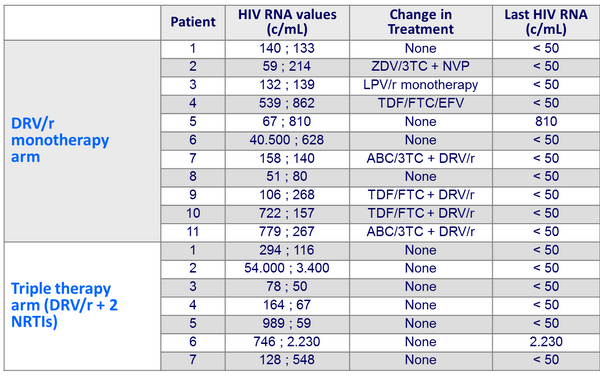Select the last HIV RNA value '810'
Image resolution: width=600 pixels, height=376 pixels.
click(x=546, y=121)
